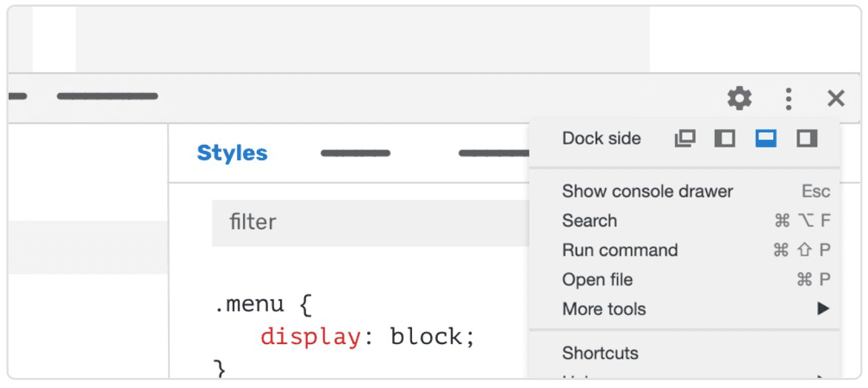Close DevTools with the X icon
This screenshot has width=868, height=388.
tap(835, 99)
